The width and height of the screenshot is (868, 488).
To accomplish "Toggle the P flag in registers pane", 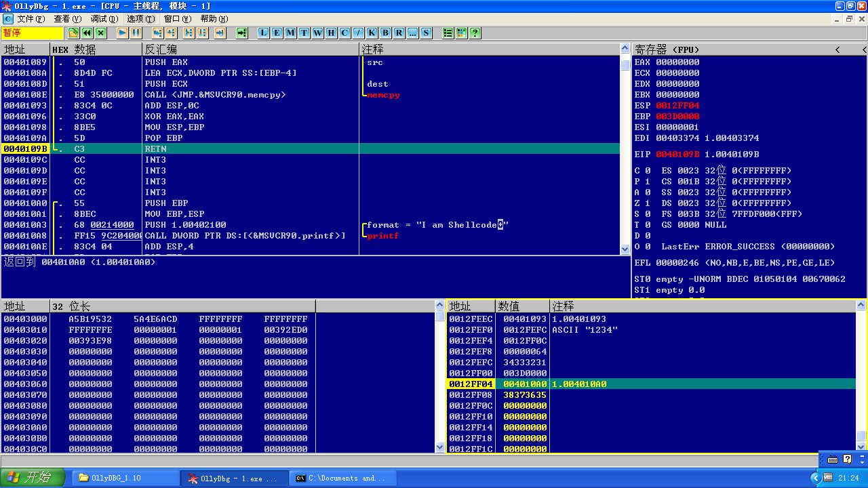I will pyautogui.click(x=643, y=182).
